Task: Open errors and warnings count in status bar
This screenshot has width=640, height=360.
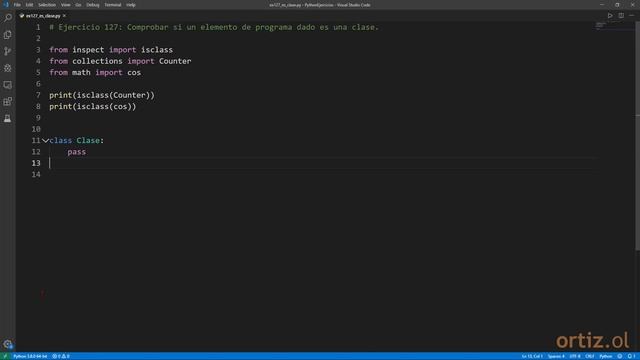Action: [x=61, y=356]
